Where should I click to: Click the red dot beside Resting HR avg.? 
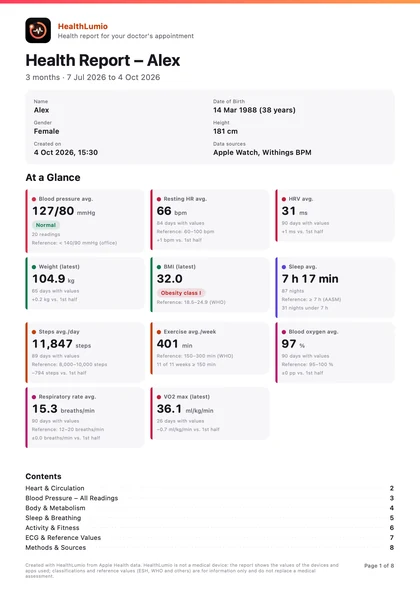159,199
